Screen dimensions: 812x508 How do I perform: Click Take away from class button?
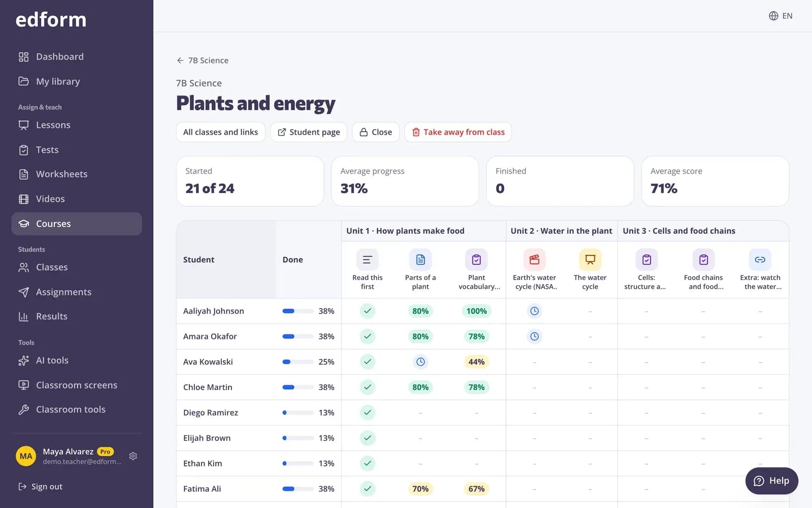(458, 132)
